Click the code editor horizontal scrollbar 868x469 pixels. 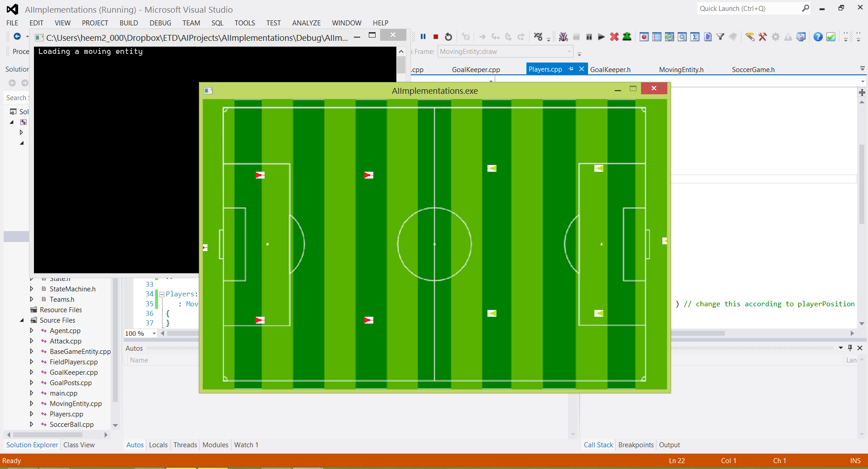pos(698,333)
